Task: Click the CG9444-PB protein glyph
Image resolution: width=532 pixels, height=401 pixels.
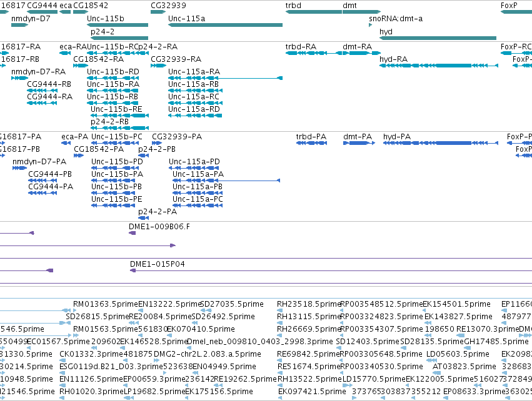Action: click(x=43, y=181)
